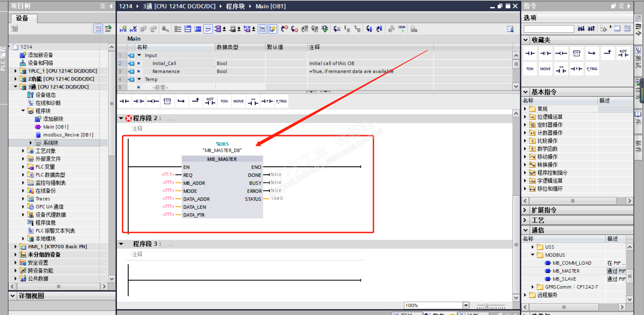The width and height of the screenshot is (644, 315).
Task: Click MOVE icon in Instructions favorites pane
Action: coord(545,69)
